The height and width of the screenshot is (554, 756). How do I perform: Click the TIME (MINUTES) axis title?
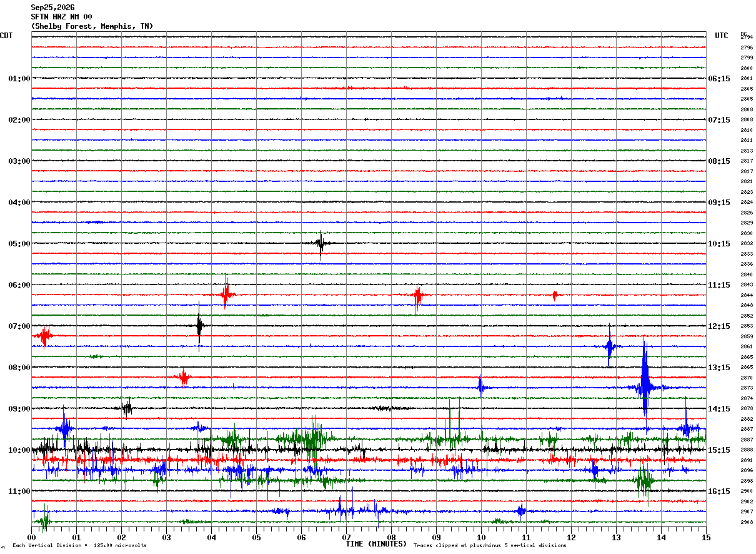tap(376, 544)
